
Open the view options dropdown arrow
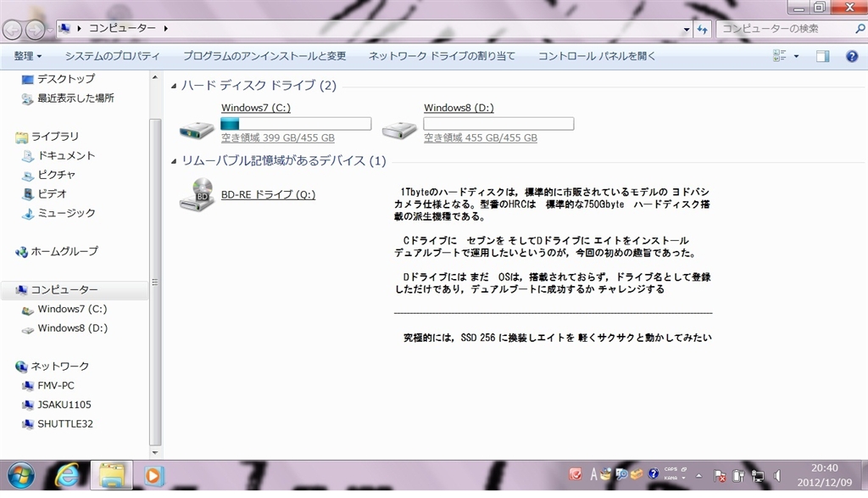coord(796,56)
